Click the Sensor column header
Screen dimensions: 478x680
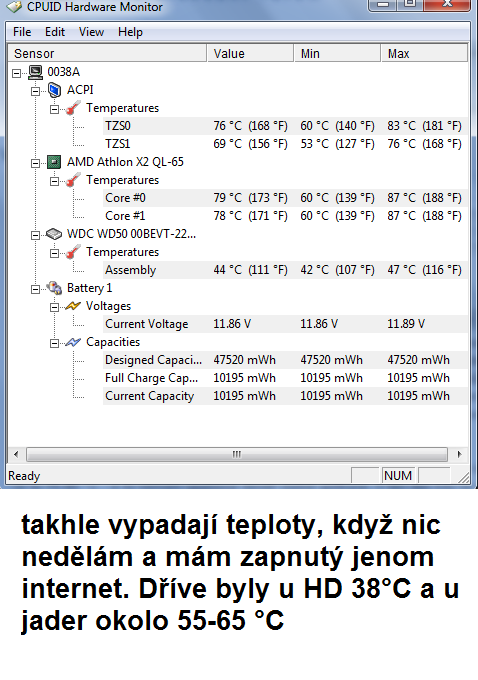pyautogui.click(x=107, y=53)
